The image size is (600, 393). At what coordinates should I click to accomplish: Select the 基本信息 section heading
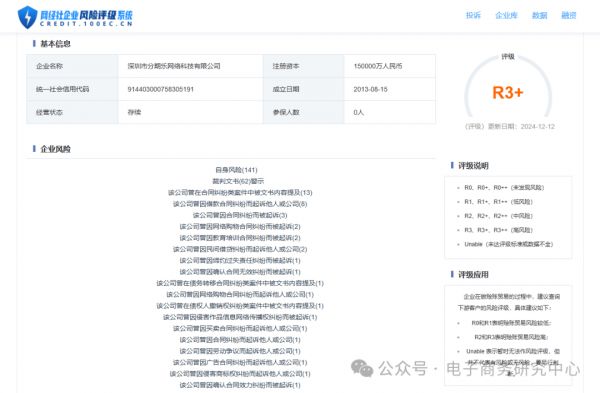[x=55, y=44]
